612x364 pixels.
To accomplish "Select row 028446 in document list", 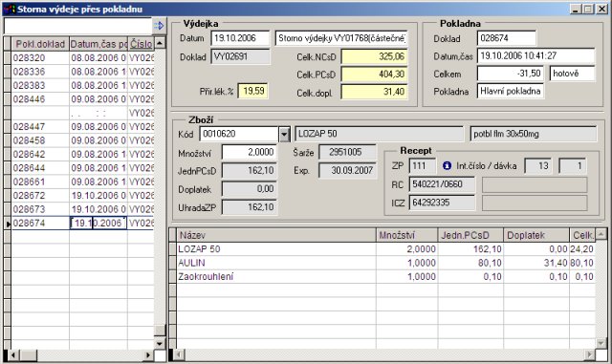I will pyautogui.click(x=82, y=99).
